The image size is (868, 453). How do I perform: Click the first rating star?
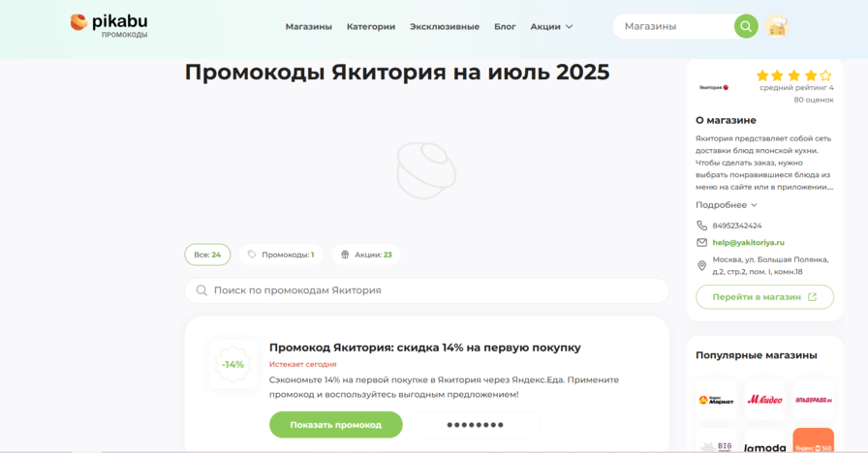762,75
